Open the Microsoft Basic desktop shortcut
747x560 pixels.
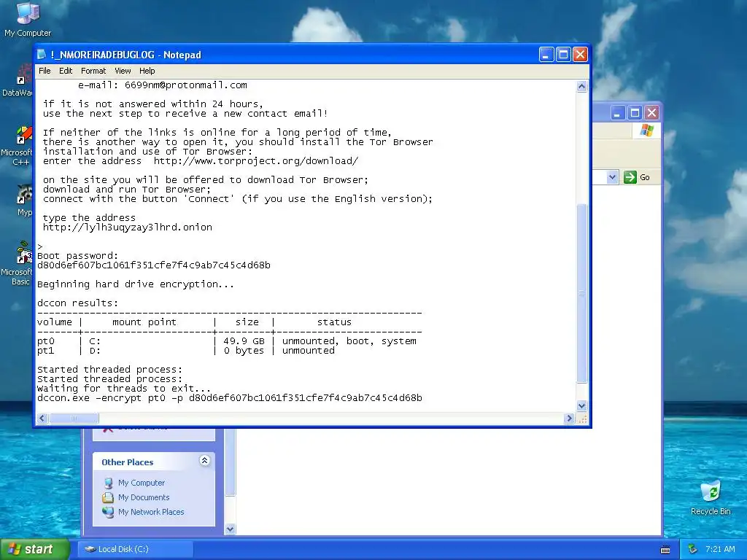click(x=19, y=263)
